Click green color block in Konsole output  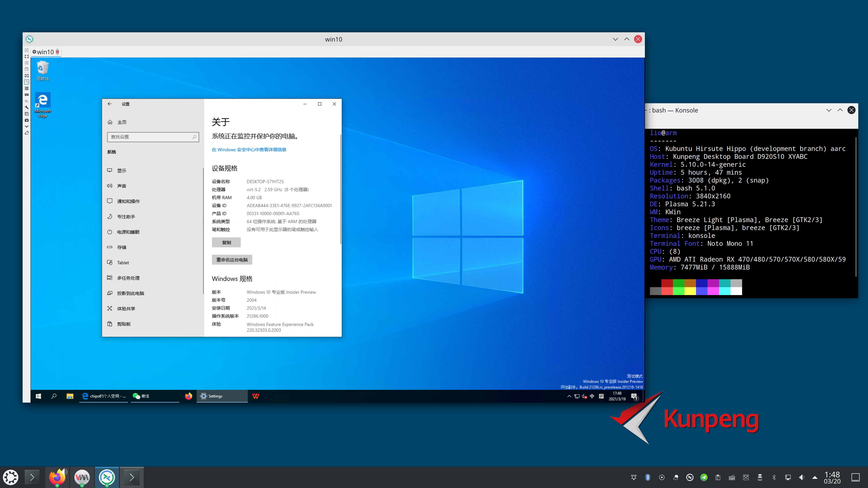click(x=679, y=283)
